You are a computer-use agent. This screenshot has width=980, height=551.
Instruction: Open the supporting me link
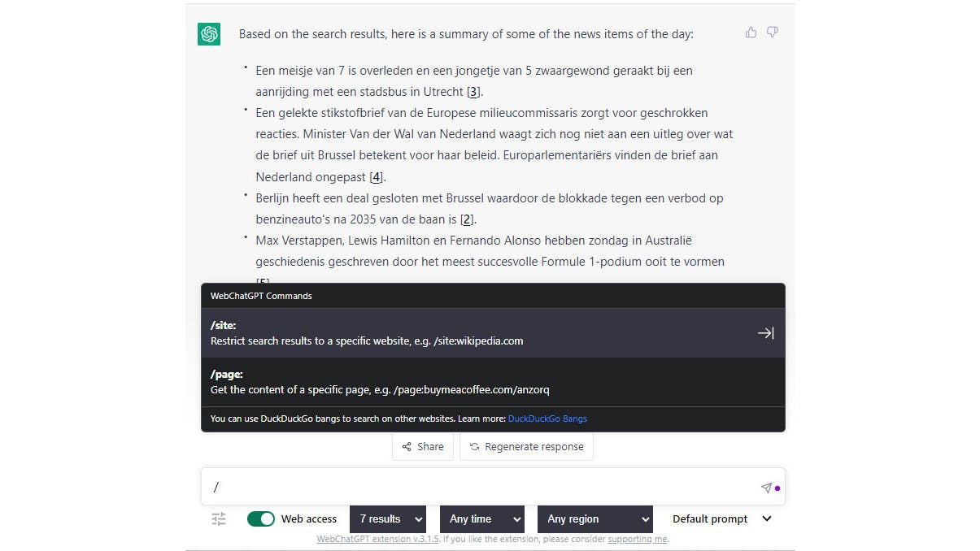click(x=637, y=539)
